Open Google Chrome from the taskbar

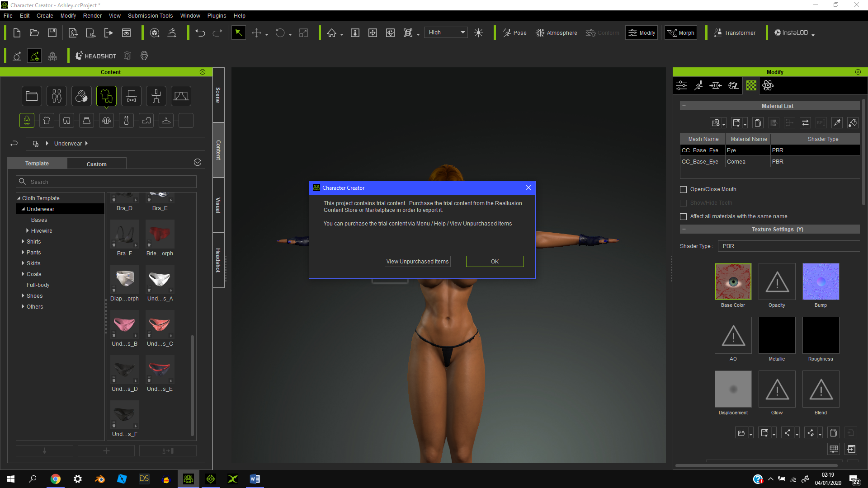pyautogui.click(x=56, y=479)
